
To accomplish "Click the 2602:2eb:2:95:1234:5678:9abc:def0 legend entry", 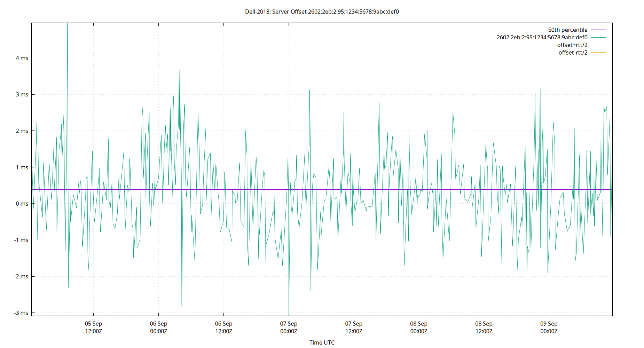I will point(542,37).
